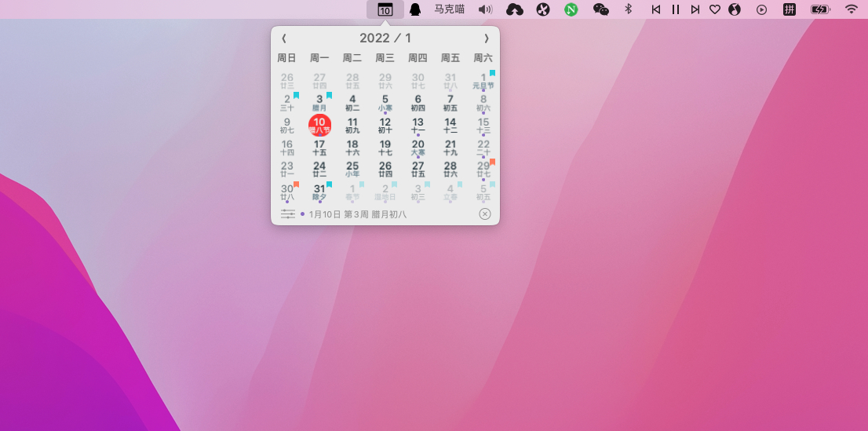Image resolution: width=868 pixels, height=431 pixels.
Task: Select today, January 10 腊八节
Action: 319,126
